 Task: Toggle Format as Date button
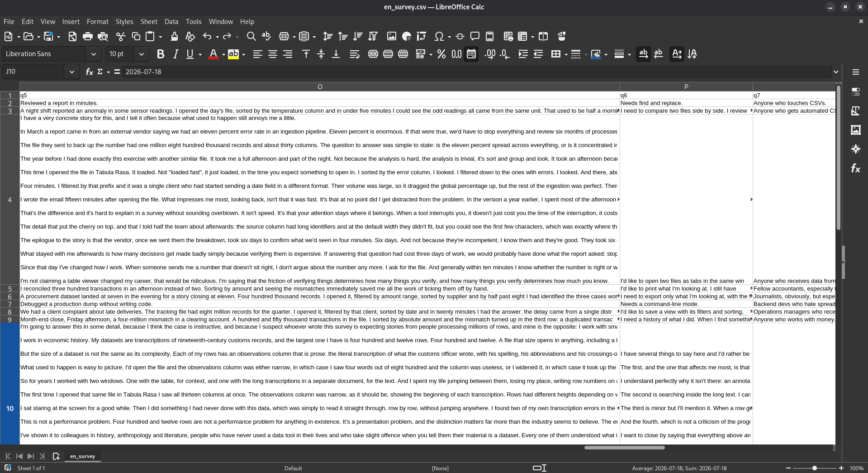[471, 54]
